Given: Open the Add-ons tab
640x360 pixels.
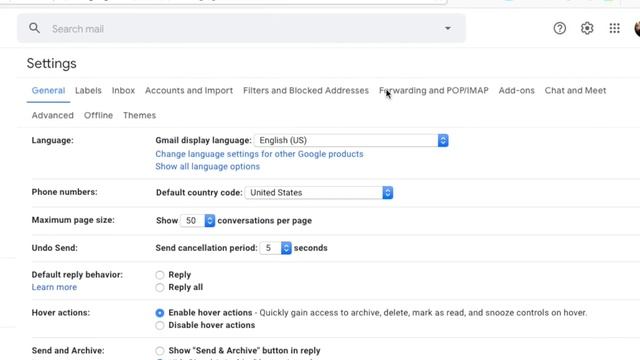Looking at the screenshot, I should pyautogui.click(x=516, y=91).
